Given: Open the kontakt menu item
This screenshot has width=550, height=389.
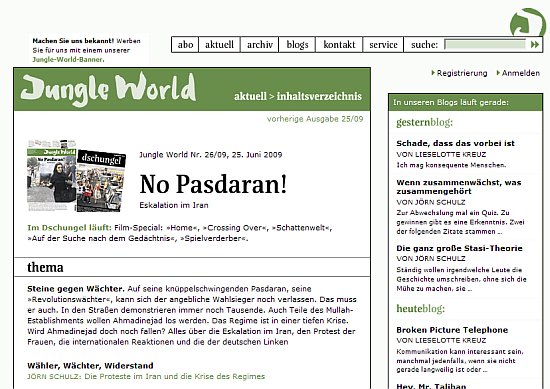Looking at the screenshot, I should pos(339,45).
